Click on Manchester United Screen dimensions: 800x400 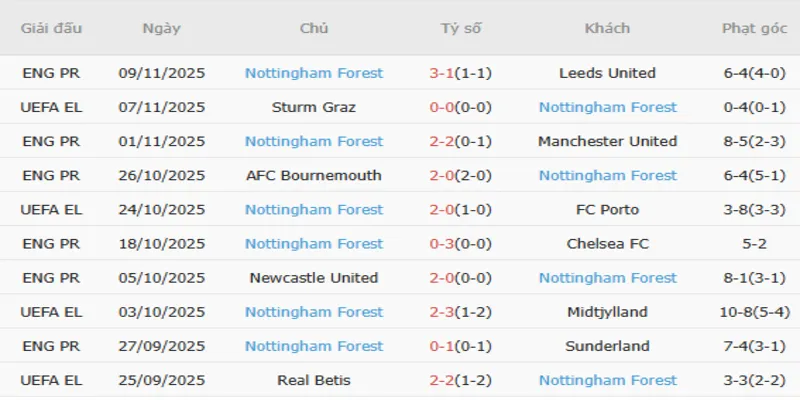pyautogui.click(x=607, y=141)
